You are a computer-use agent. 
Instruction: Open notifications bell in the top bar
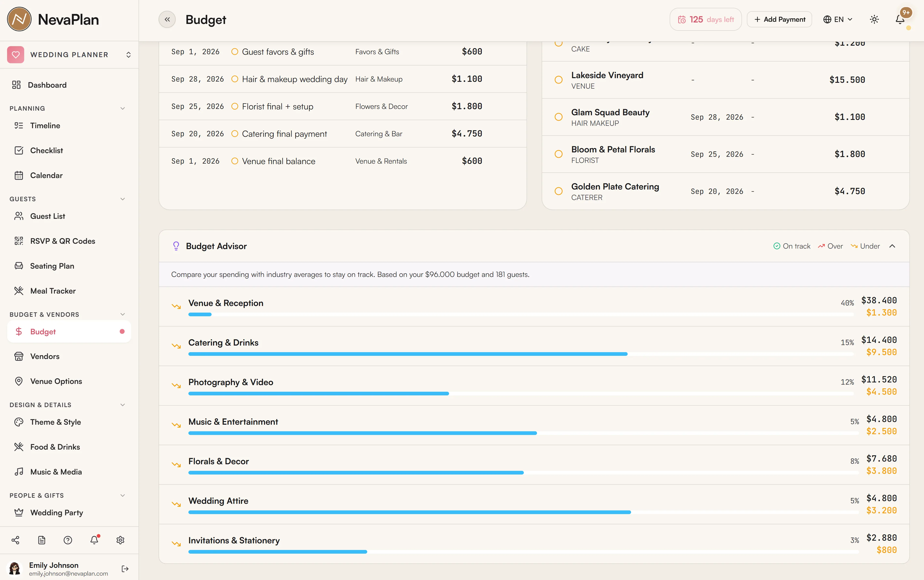[x=900, y=20]
